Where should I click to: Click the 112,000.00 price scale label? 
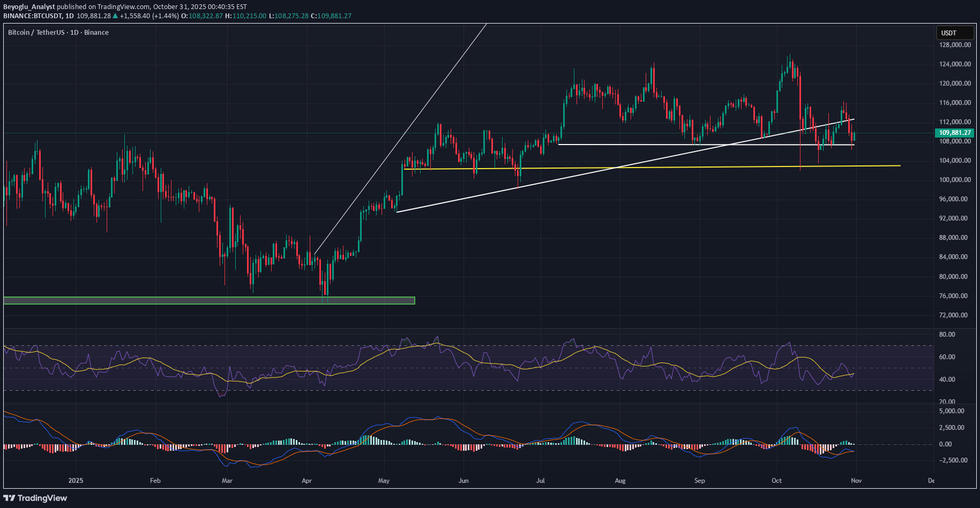954,122
